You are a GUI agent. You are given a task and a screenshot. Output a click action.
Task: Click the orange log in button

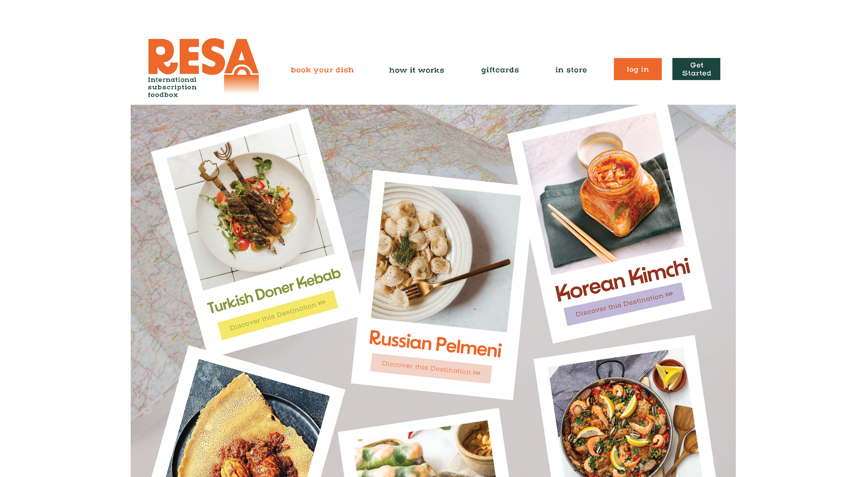[x=637, y=69]
